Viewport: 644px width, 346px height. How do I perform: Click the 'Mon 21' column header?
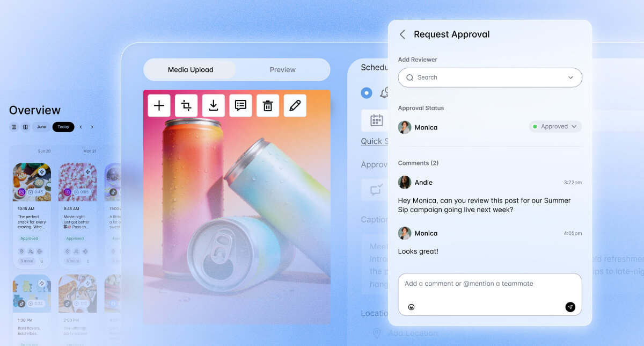pos(90,152)
